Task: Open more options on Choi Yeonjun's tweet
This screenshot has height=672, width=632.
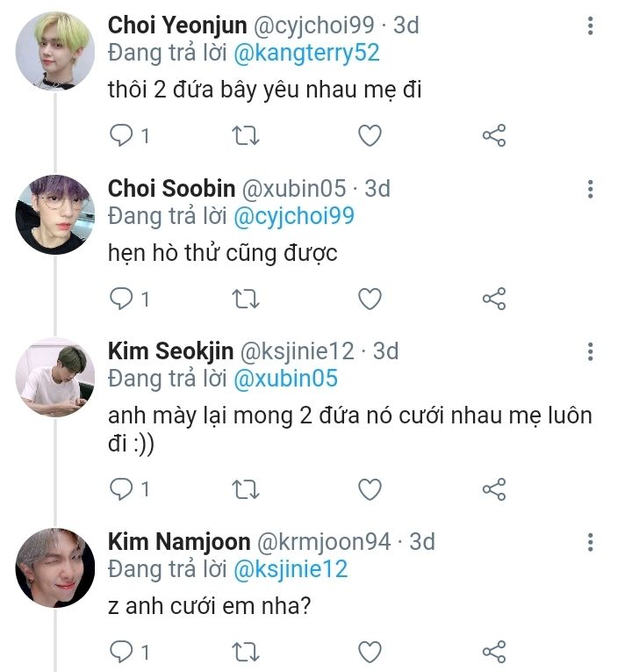Action: tap(591, 25)
